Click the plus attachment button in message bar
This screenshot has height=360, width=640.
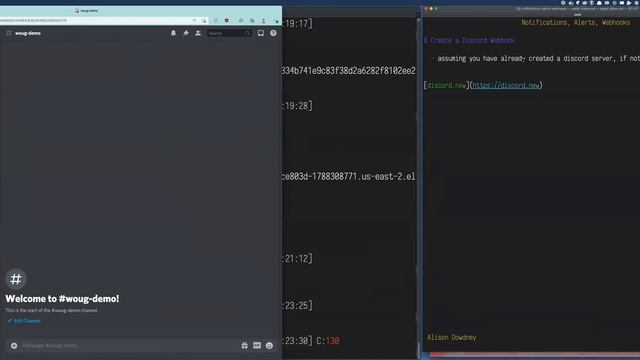[x=14, y=346]
